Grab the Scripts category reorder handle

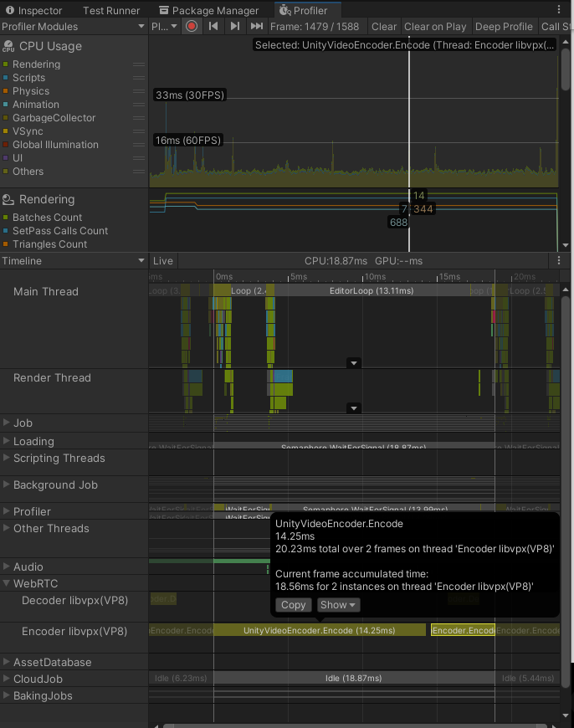[x=139, y=78]
